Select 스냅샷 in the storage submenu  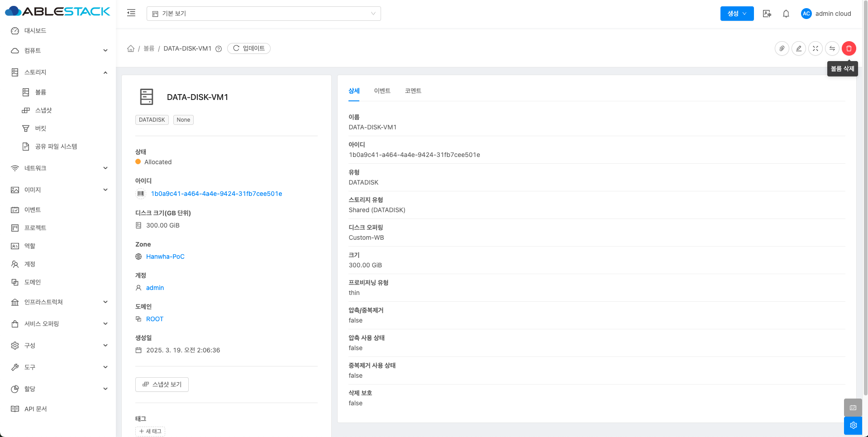point(43,110)
